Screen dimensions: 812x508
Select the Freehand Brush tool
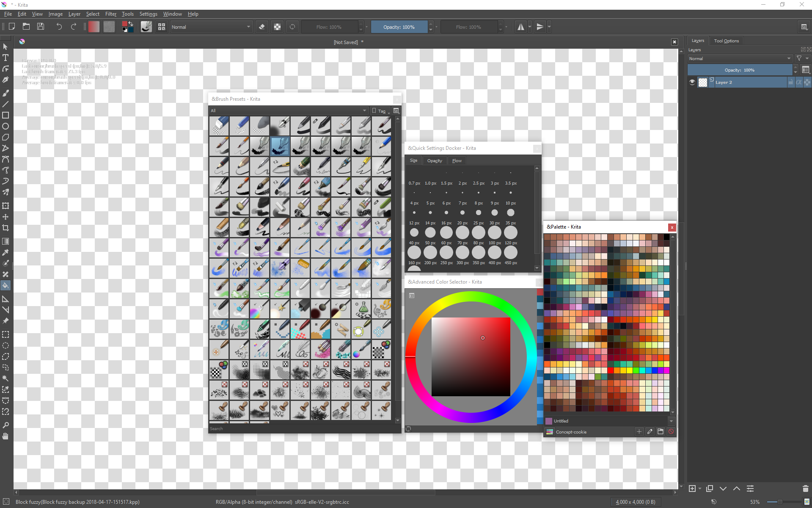coord(6,93)
